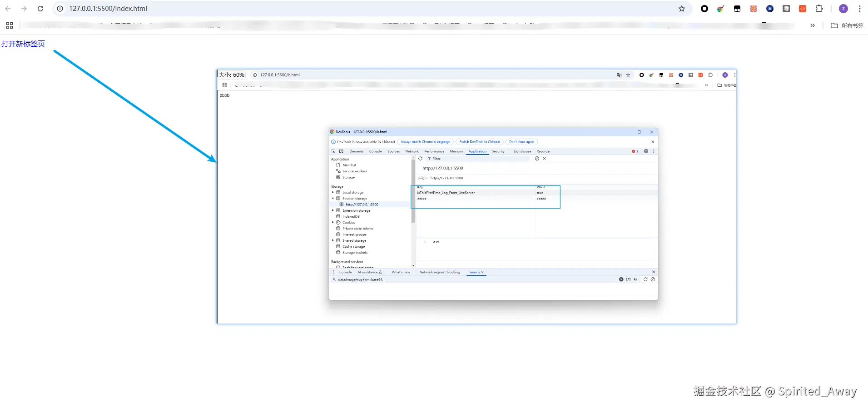868x409 pixels.
Task: Open DevTools settings gear
Action: pyautogui.click(x=646, y=151)
